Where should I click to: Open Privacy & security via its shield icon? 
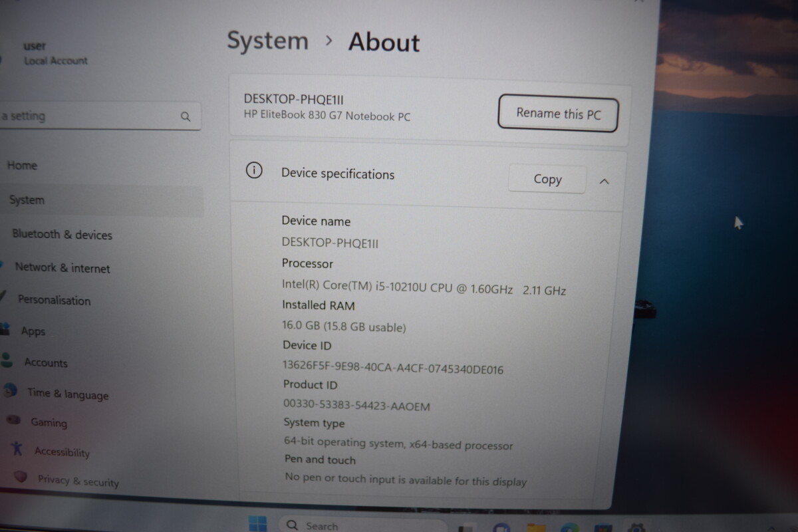(x=21, y=477)
